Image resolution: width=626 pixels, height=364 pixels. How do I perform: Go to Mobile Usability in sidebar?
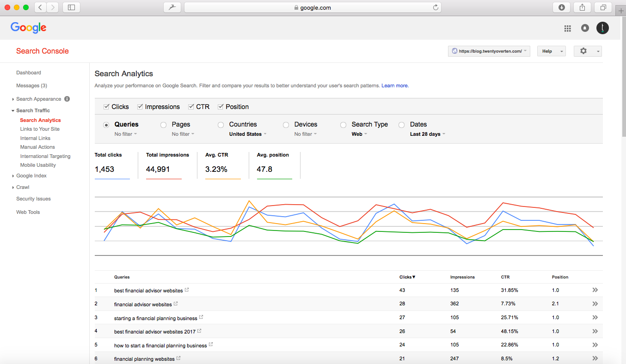[38, 165]
